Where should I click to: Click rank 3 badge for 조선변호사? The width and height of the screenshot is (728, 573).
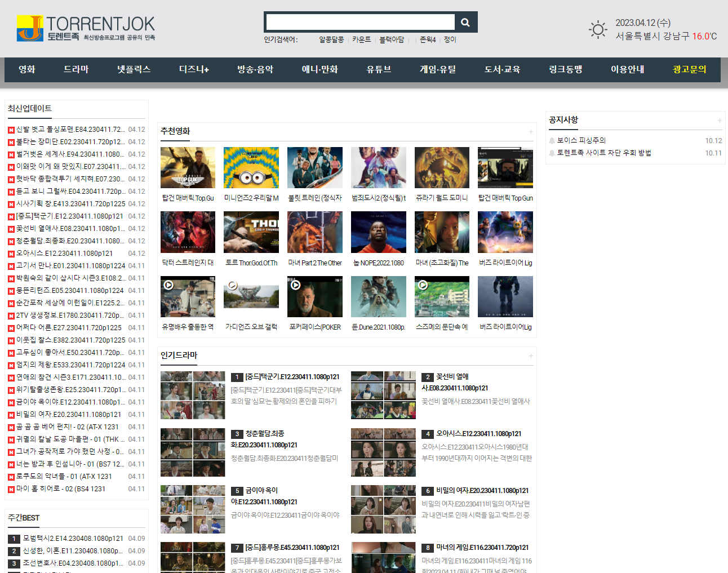coord(14,563)
